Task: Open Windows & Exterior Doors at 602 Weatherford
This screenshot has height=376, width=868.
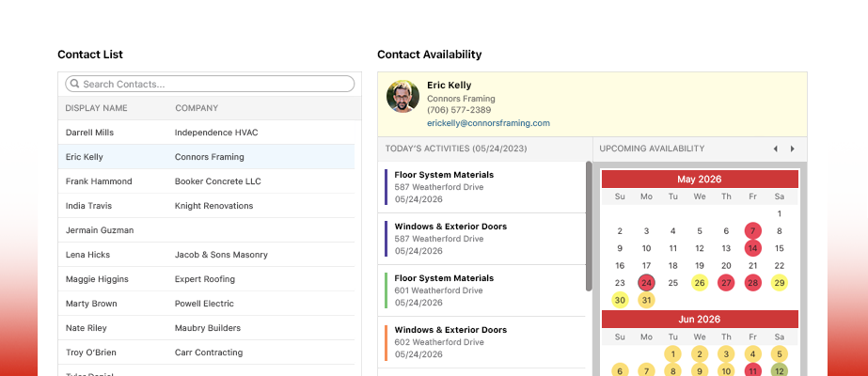Action: (481, 342)
